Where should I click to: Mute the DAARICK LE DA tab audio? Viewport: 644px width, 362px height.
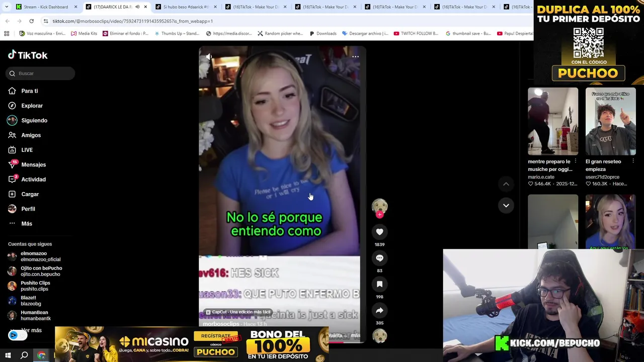[x=137, y=7]
